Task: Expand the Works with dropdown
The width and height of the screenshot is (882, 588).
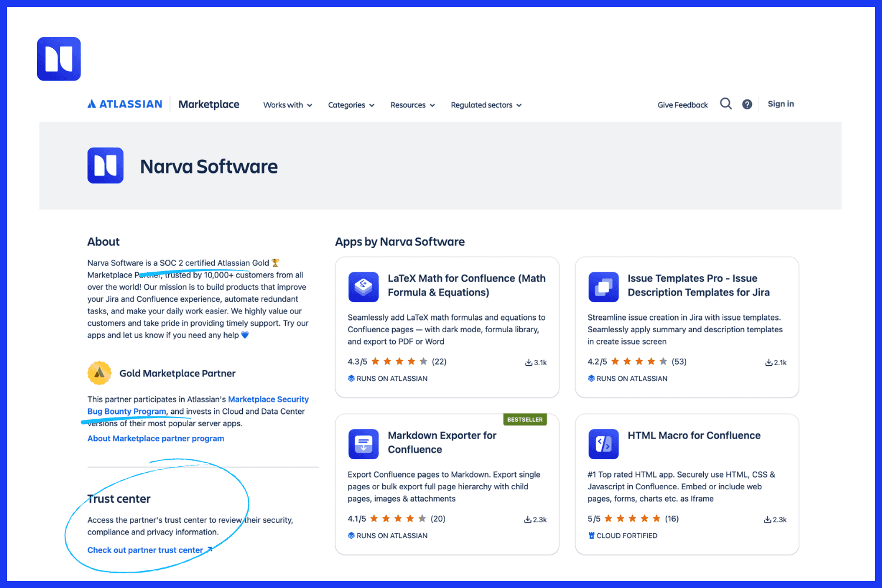Action: pyautogui.click(x=288, y=105)
